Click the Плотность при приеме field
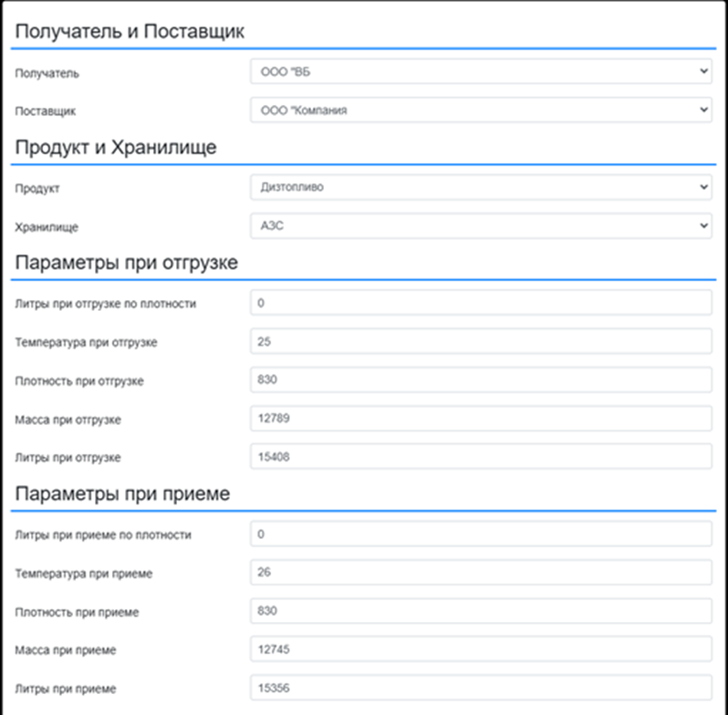This screenshot has height=715, width=728. coord(481,610)
